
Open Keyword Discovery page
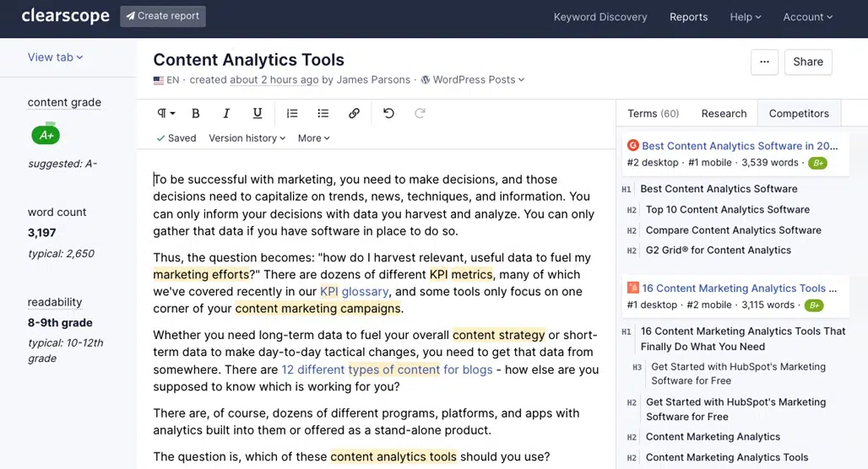click(x=600, y=17)
